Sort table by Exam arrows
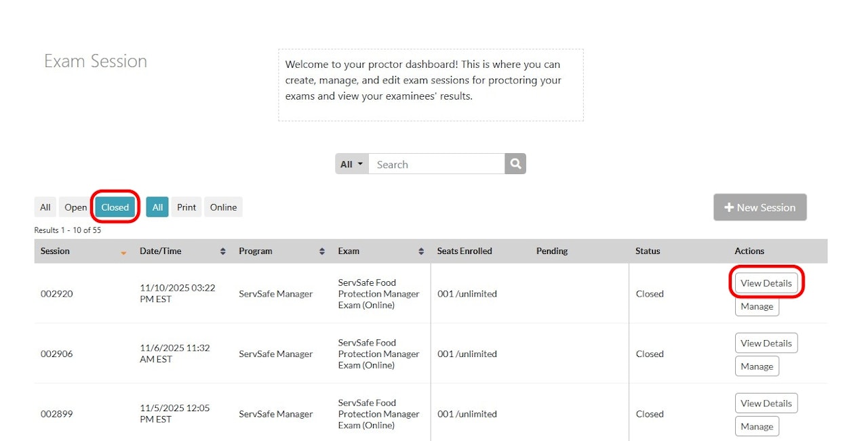 pos(421,251)
